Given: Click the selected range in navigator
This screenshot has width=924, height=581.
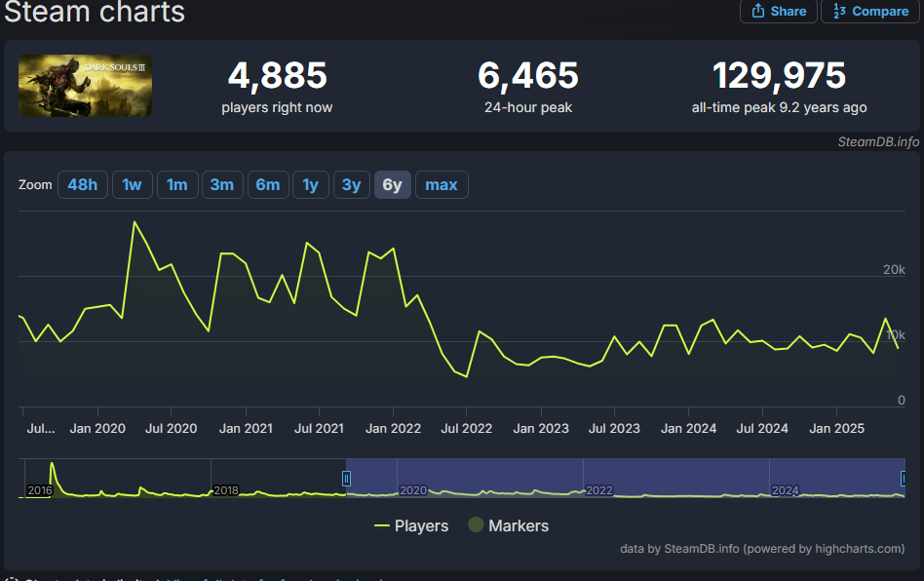Looking at the screenshot, I should coord(625,478).
